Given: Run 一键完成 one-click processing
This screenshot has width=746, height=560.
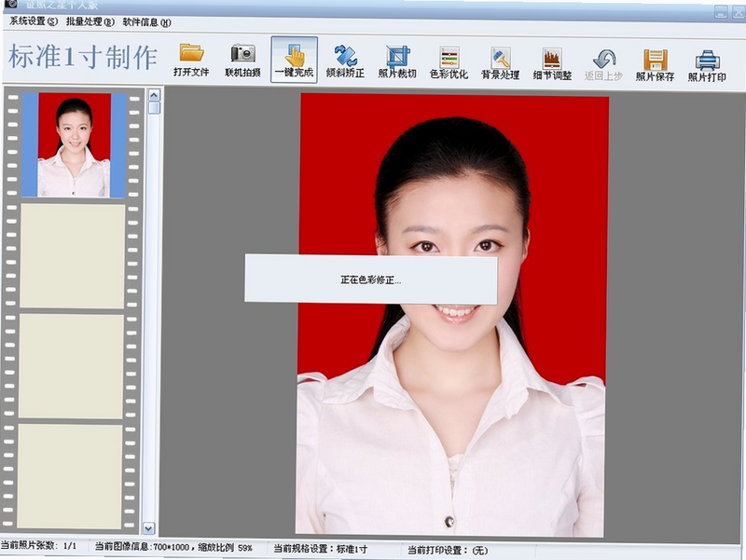Looking at the screenshot, I should tap(294, 60).
